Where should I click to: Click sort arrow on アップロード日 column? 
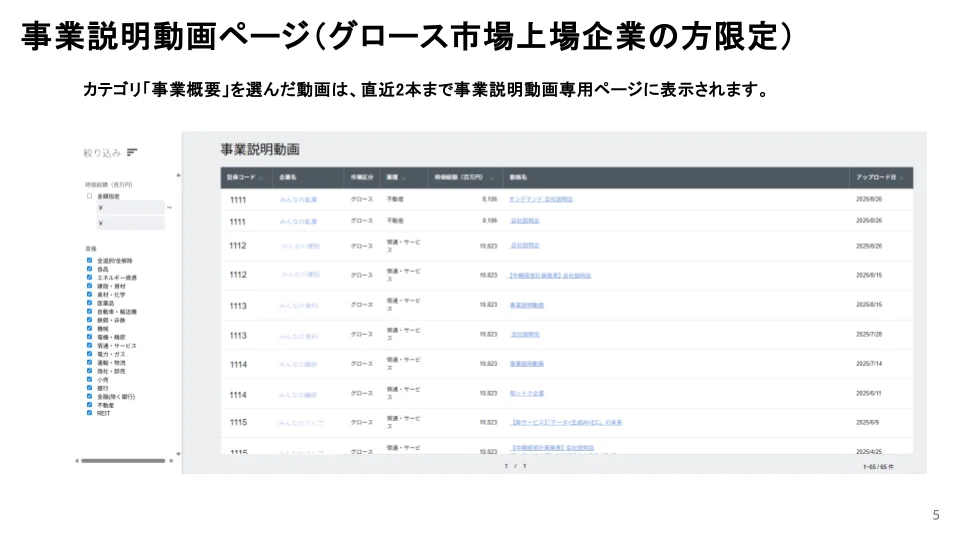tap(903, 178)
